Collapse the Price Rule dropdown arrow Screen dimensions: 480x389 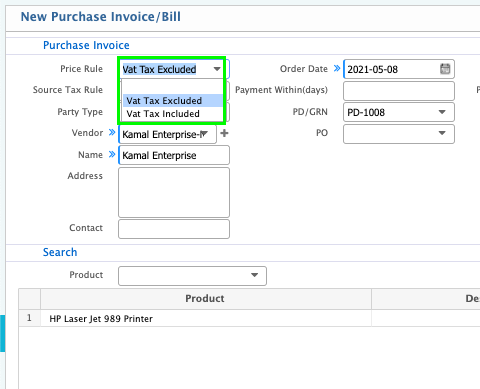217,69
